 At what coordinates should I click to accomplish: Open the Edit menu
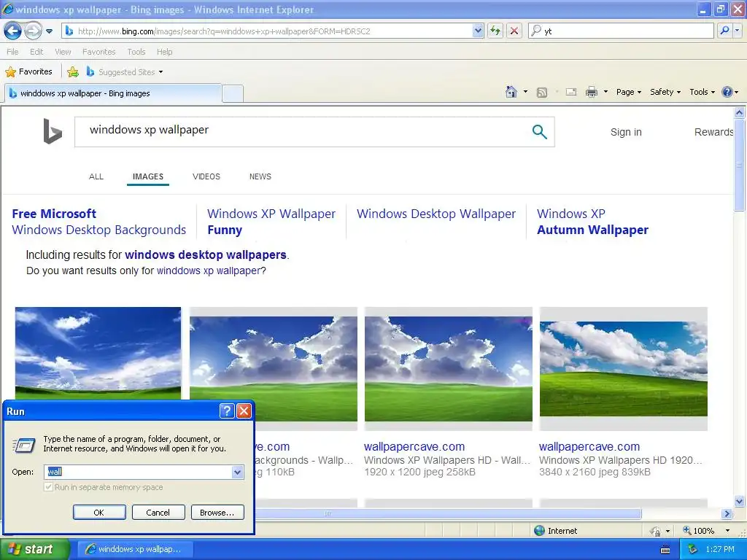pos(36,52)
